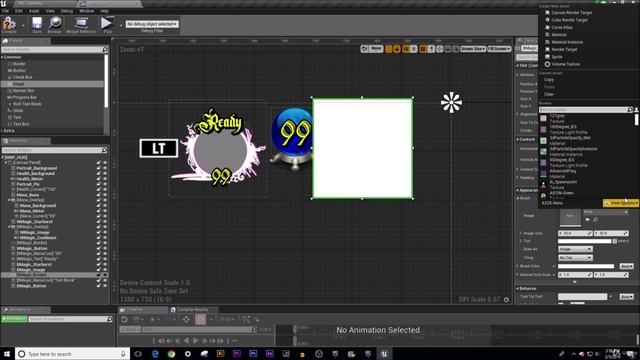The height and width of the screenshot is (360, 640).
Task: Open Windows Start menu
Action: pos(7,354)
